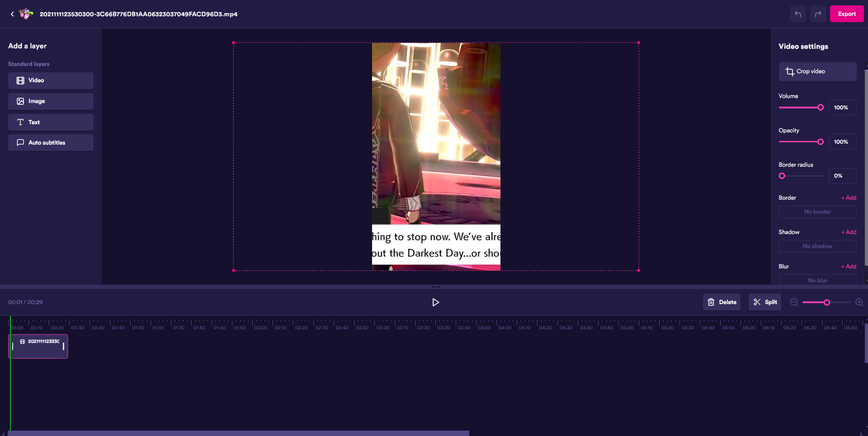This screenshot has width=868, height=436.
Task: Add Auto subtitles layer
Action: pos(51,142)
